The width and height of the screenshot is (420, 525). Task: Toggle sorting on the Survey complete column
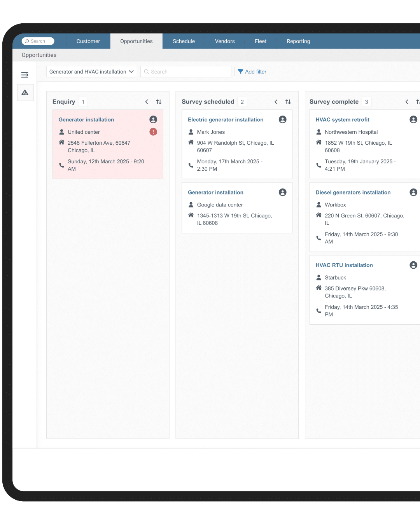pos(418,101)
